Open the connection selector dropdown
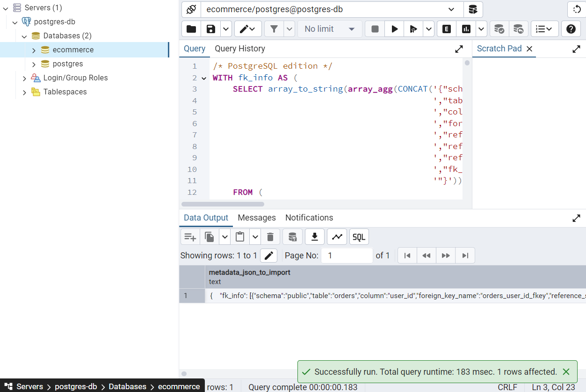The width and height of the screenshot is (586, 392). tap(450, 9)
